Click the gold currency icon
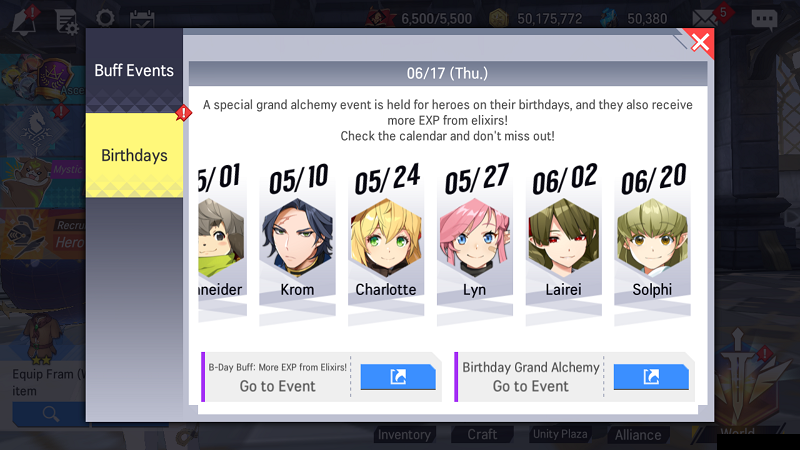Viewport: 800px width, 450px height. [x=498, y=19]
